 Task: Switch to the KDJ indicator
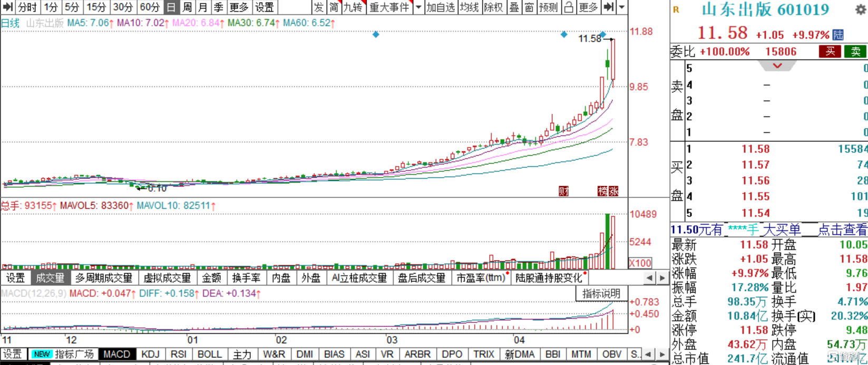click(x=151, y=354)
